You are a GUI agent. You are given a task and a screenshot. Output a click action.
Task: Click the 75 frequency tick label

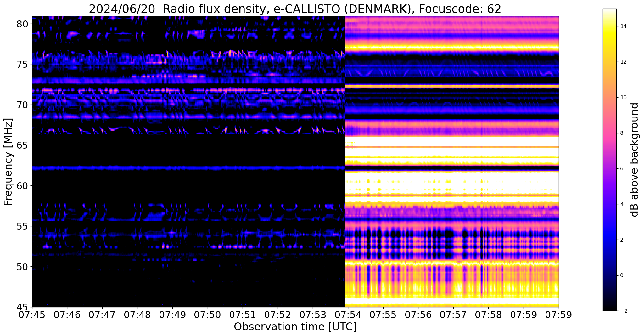pyautogui.click(x=22, y=64)
